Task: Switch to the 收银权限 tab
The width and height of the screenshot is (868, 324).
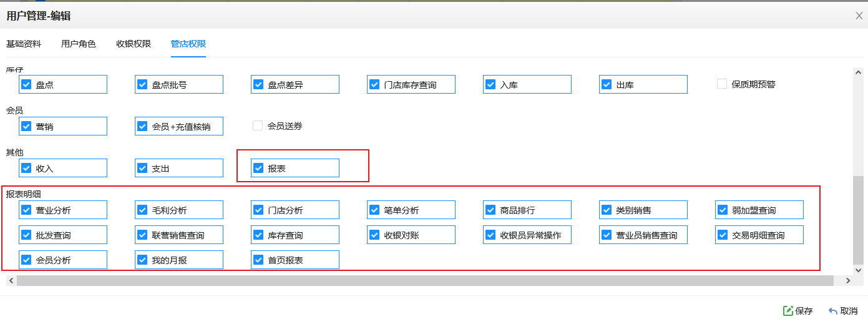Action: [x=134, y=44]
